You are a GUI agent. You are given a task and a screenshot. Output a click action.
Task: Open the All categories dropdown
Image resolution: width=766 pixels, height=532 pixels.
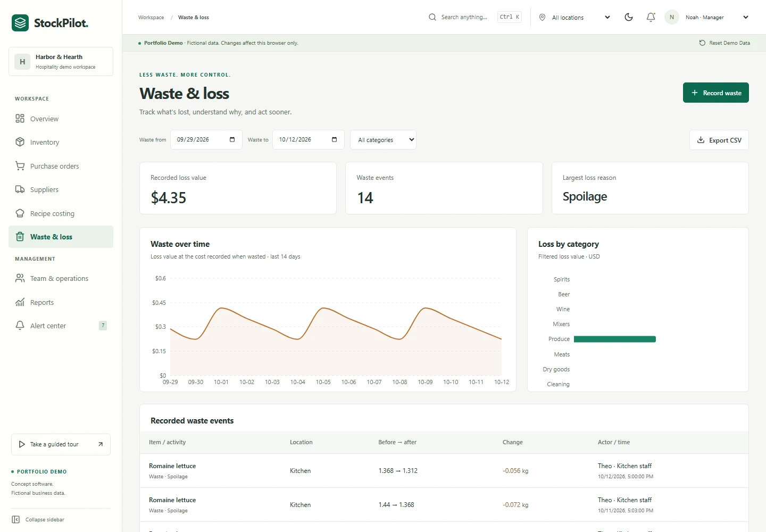click(384, 140)
